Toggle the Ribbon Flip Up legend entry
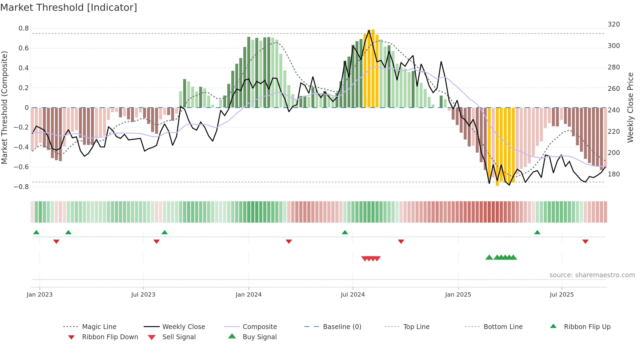The height and width of the screenshot is (362, 644). coord(580,327)
